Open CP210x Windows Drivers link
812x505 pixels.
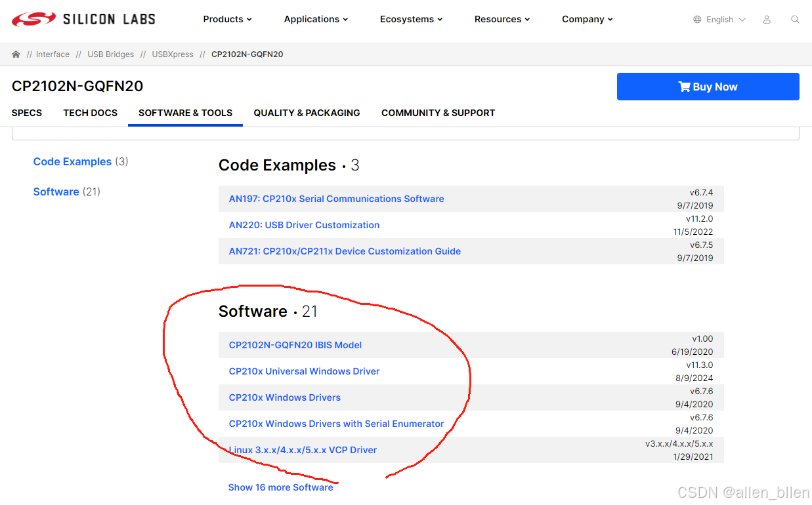pyautogui.click(x=285, y=397)
